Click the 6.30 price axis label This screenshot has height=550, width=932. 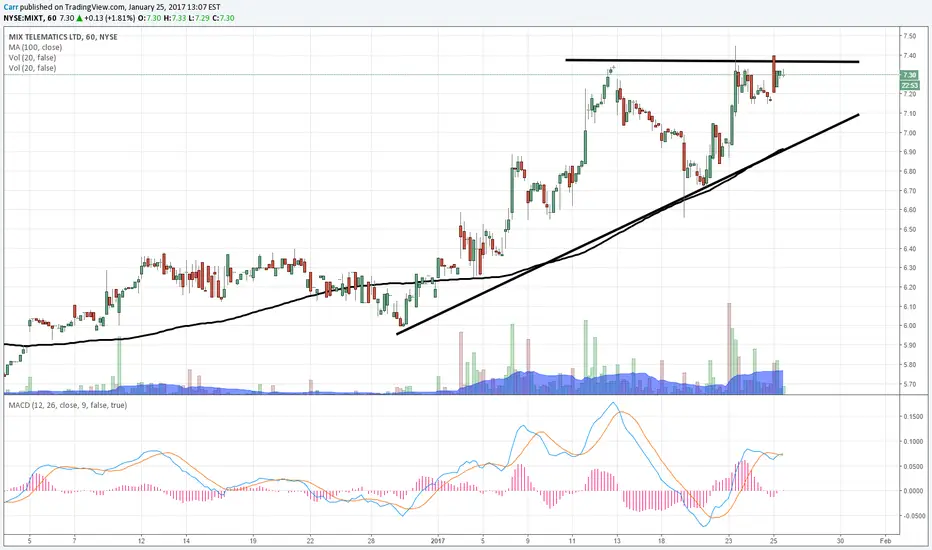(x=909, y=268)
